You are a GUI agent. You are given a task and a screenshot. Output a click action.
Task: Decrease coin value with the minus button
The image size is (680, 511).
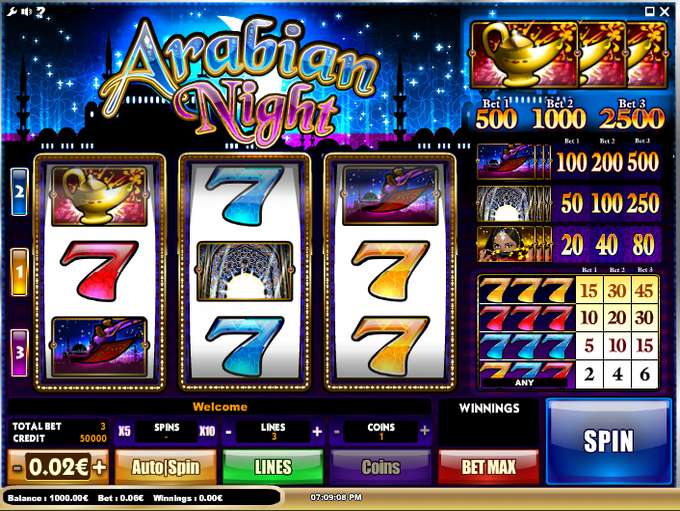[17, 468]
